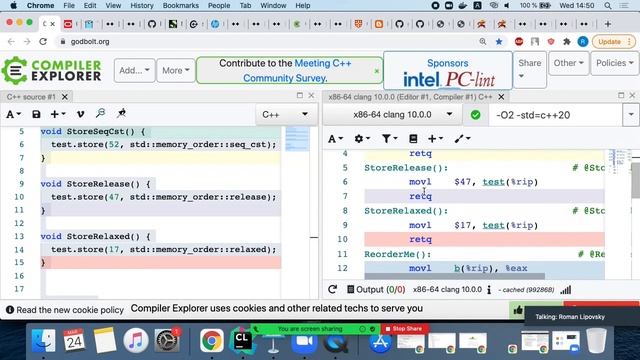This screenshot has height=360, width=640.
Task: Open the Share dropdown
Action: (x=530, y=69)
